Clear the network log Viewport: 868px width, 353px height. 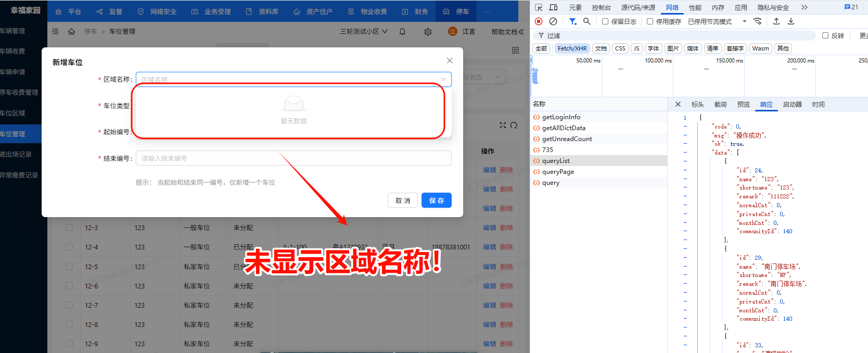tap(553, 21)
